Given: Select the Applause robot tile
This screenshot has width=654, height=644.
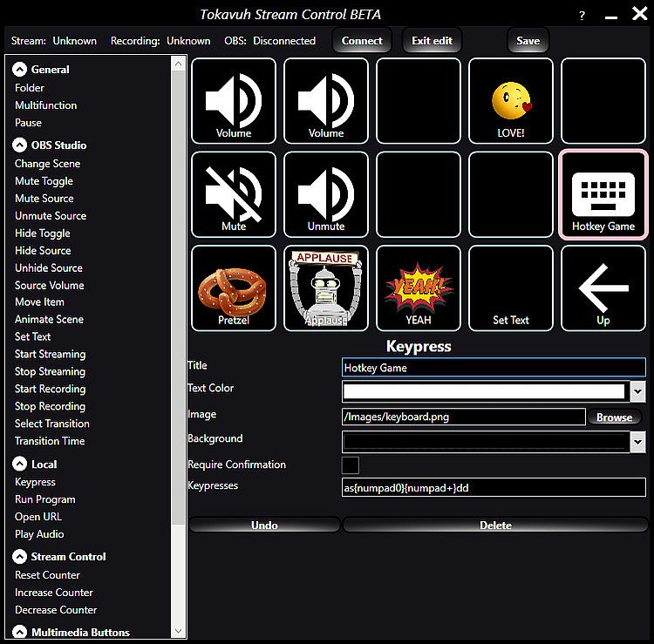Looking at the screenshot, I should tap(326, 288).
